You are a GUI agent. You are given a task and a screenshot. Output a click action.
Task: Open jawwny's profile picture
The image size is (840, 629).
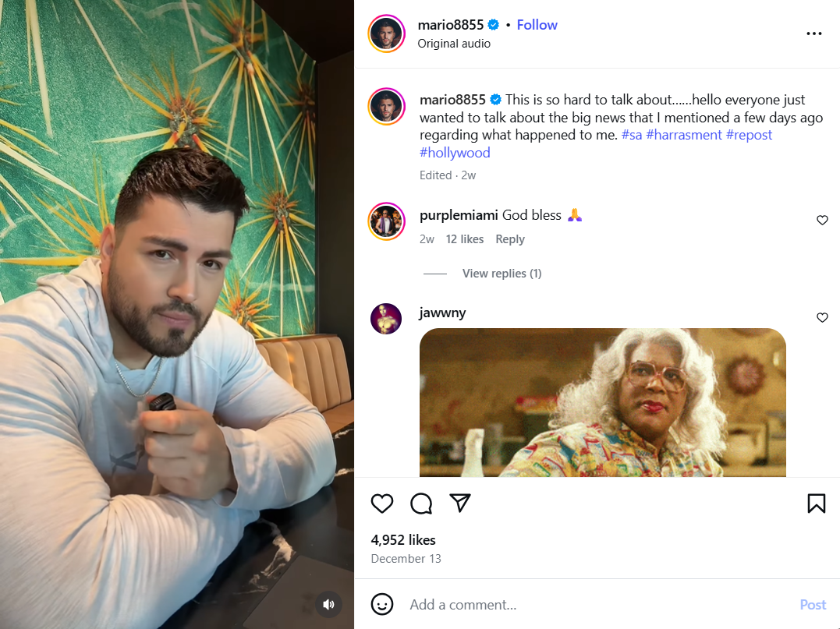pyautogui.click(x=386, y=319)
